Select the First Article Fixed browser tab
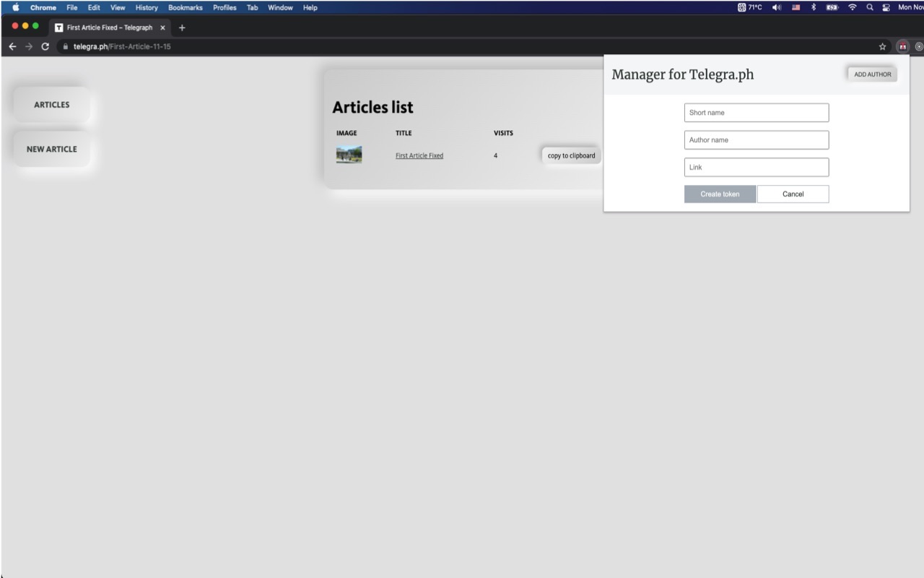The image size is (924, 578). click(x=110, y=27)
